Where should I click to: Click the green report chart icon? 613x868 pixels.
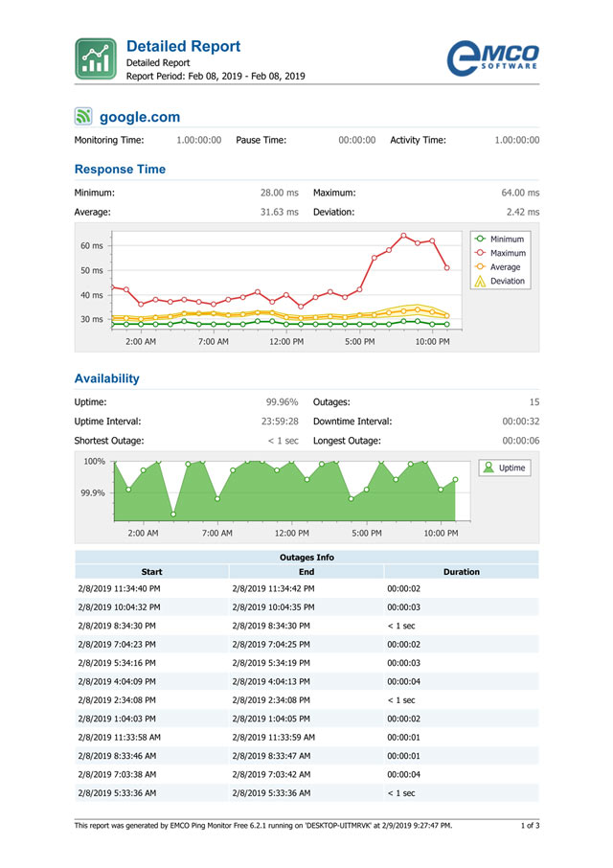(x=96, y=58)
